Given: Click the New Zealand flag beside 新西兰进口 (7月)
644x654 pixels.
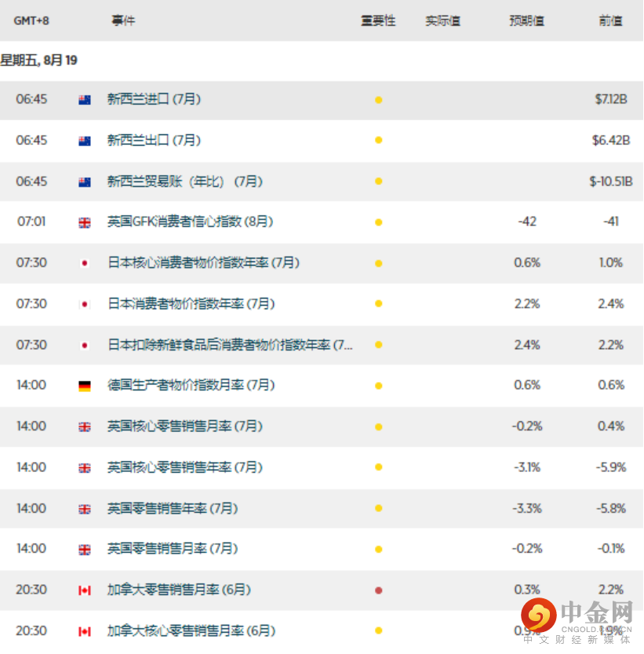Looking at the screenshot, I should pyautogui.click(x=85, y=100).
